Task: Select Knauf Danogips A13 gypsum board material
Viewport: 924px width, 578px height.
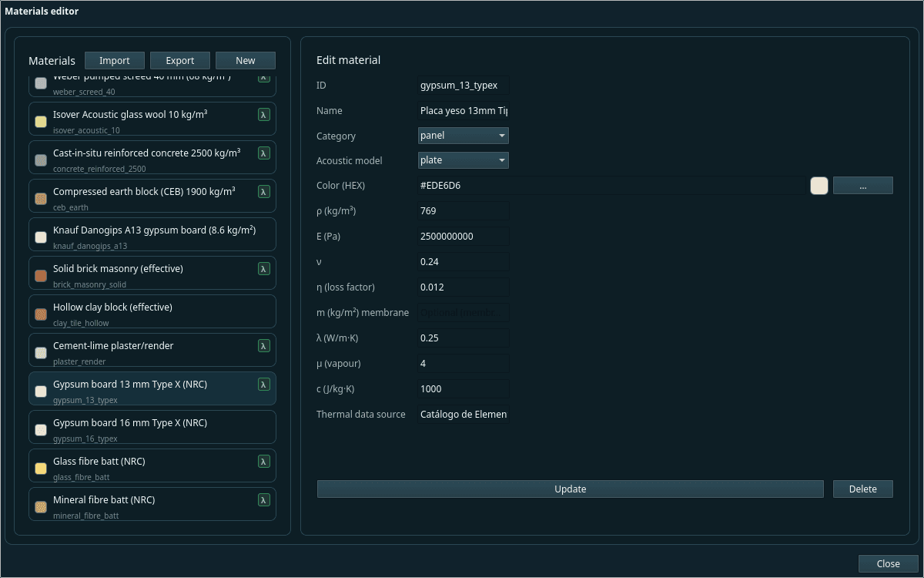Action: pos(152,234)
